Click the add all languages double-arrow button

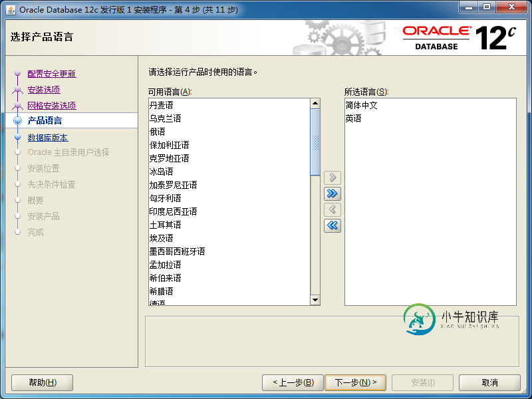[x=332, y=194]
